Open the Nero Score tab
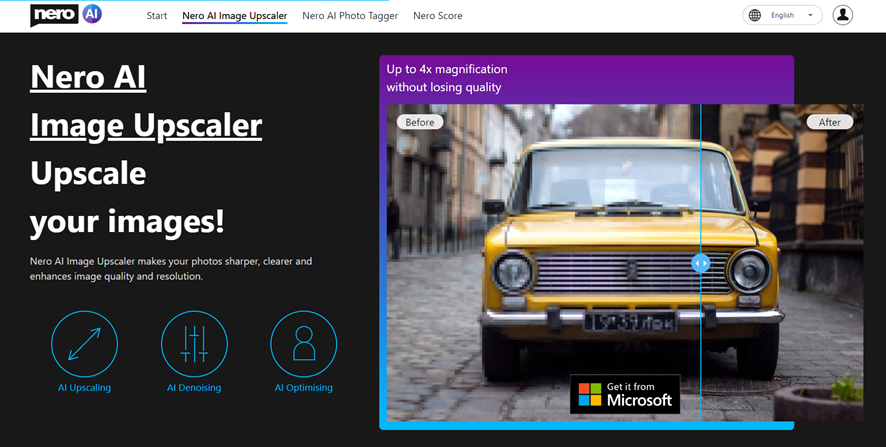Viewport: 886px width, 447px height. point(437,16)
